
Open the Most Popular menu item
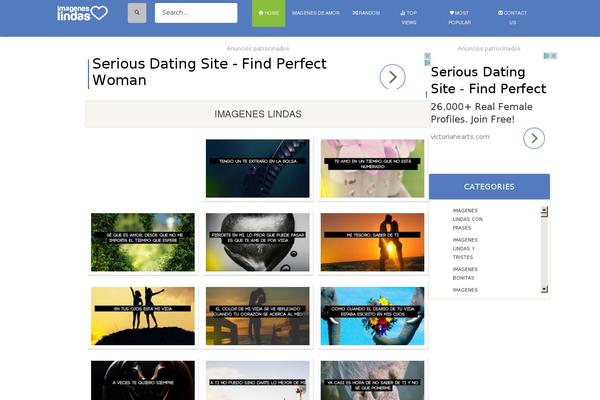pos(459,18)
